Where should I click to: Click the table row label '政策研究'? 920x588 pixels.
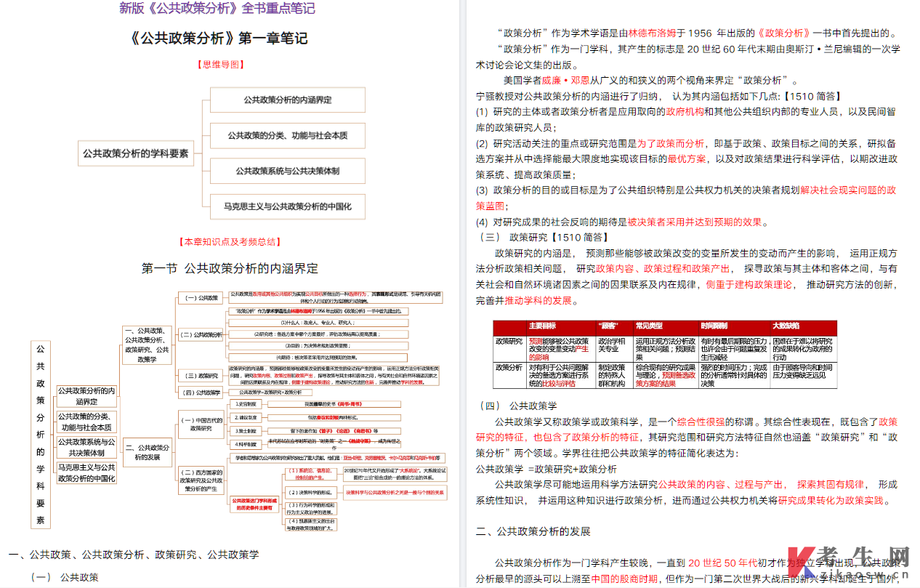509,341
